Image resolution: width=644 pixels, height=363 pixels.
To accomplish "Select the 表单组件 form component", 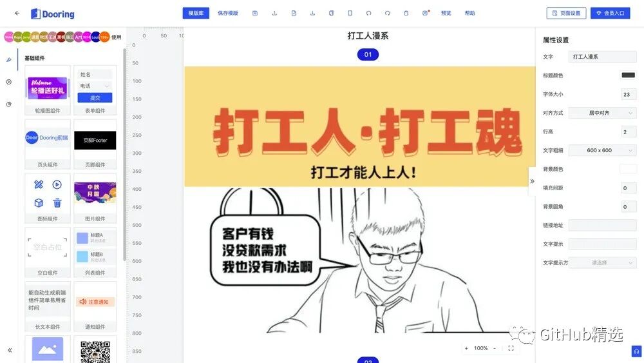I will 95,90.
